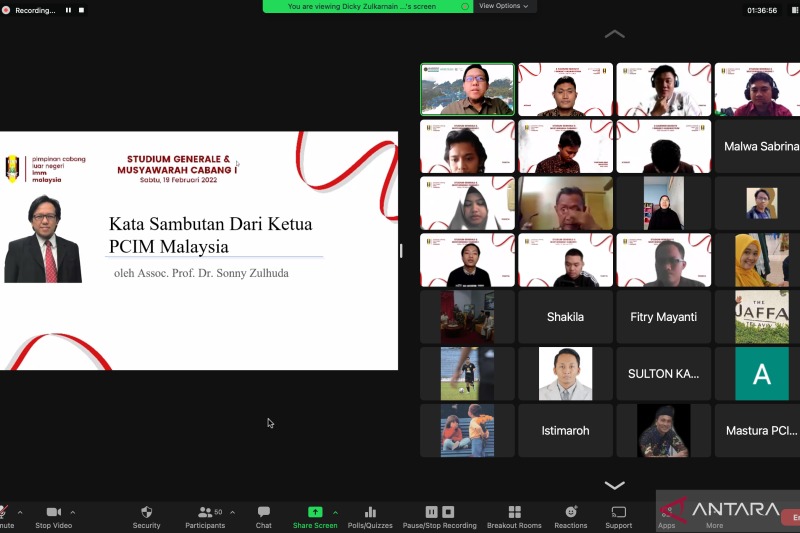Select the SULTON KA... participant tile
The image size is (800, 533).
click(x=663, y=374)
